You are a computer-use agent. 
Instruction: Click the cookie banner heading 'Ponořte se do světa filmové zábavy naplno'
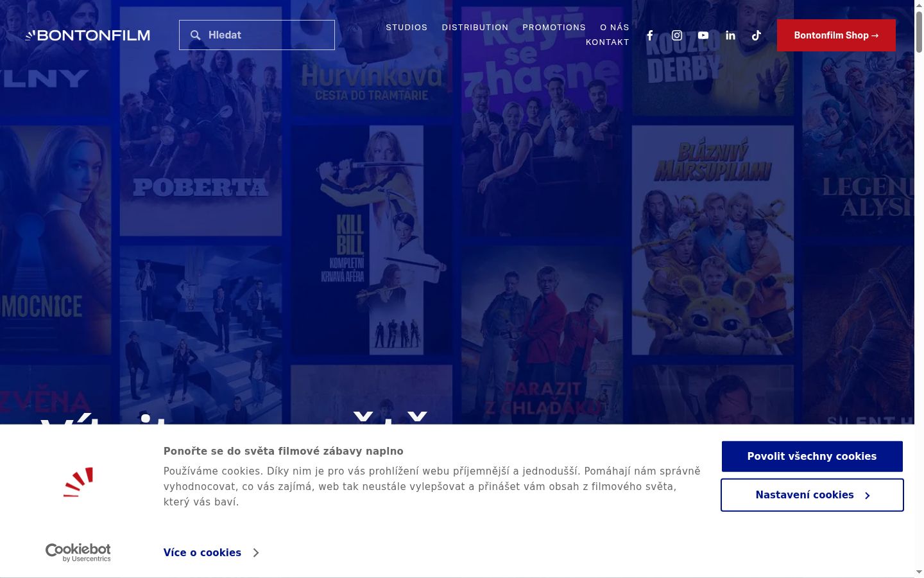point(284,451)
